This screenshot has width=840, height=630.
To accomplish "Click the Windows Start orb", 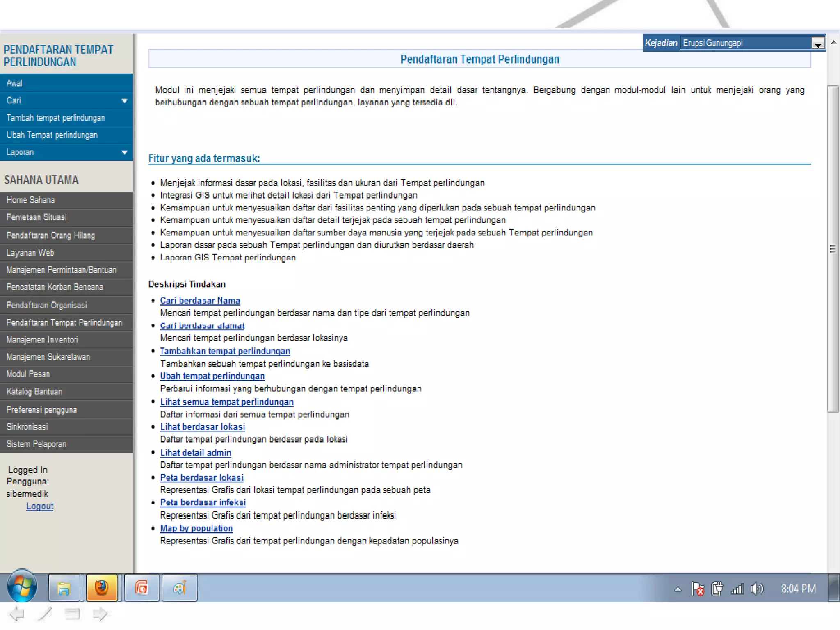I will click(22, 587).
